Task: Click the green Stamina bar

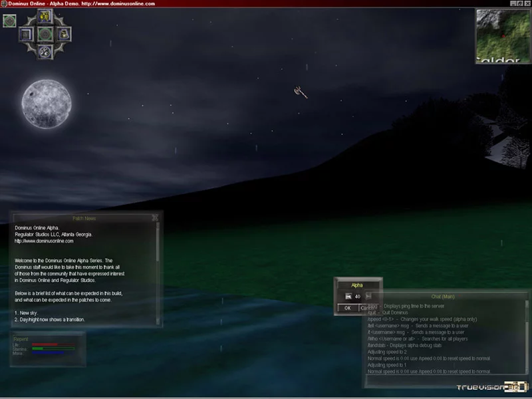Action: pyautogui.click(x=53, y=348)
